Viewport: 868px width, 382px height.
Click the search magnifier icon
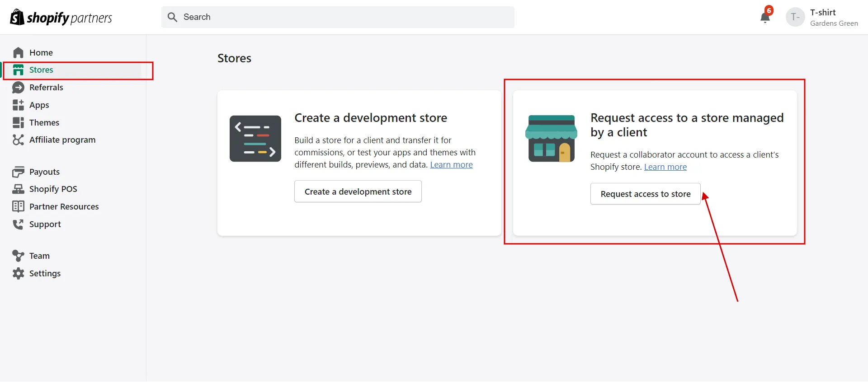click(x=172, y=17)
